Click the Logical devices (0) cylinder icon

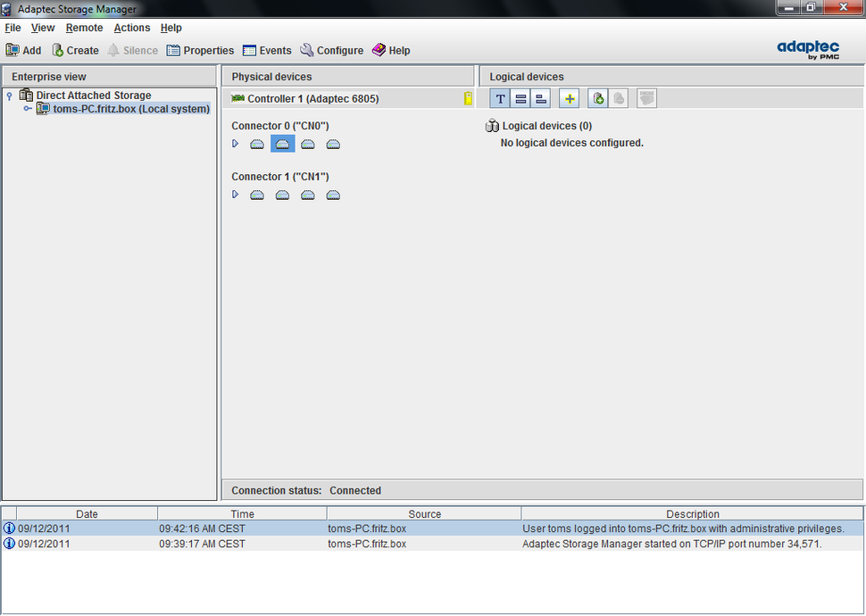[492, 126]
